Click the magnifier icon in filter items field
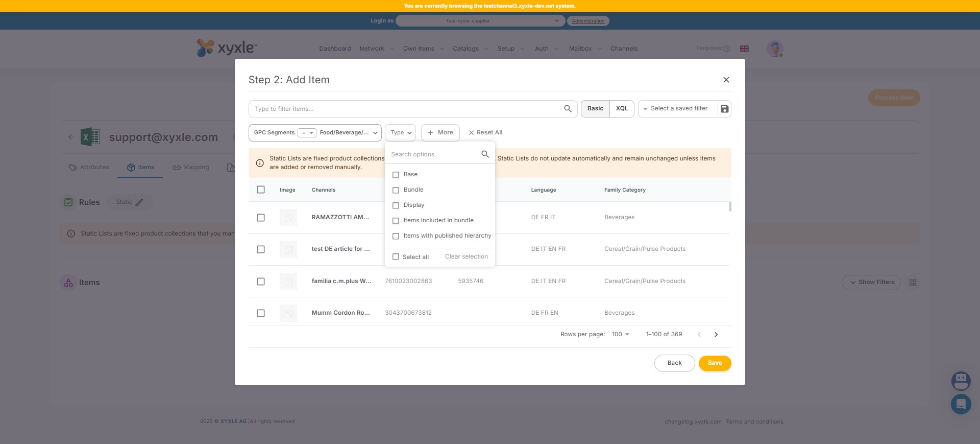 [568, 109]
